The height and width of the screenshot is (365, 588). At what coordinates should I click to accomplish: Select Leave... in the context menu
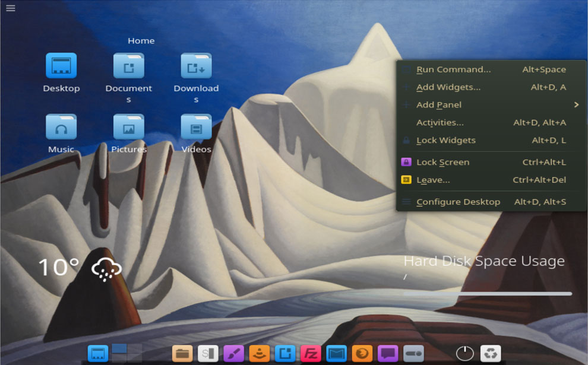[491, 179]
